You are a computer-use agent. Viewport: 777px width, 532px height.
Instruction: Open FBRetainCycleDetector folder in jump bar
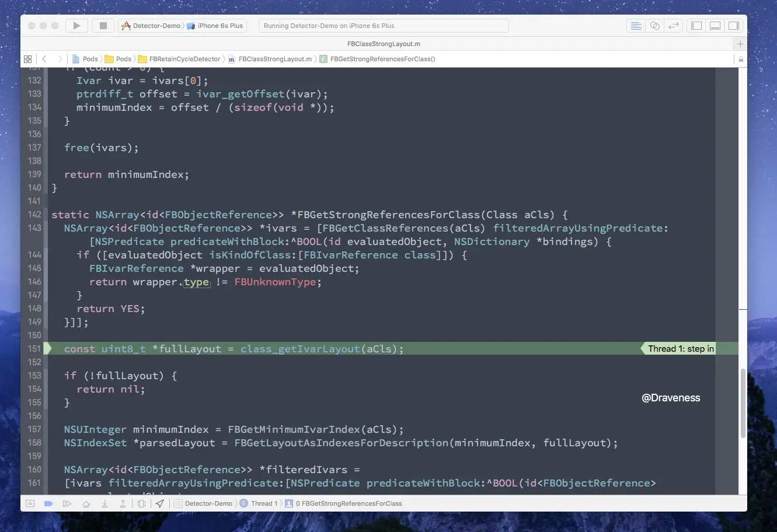point(179,59)
